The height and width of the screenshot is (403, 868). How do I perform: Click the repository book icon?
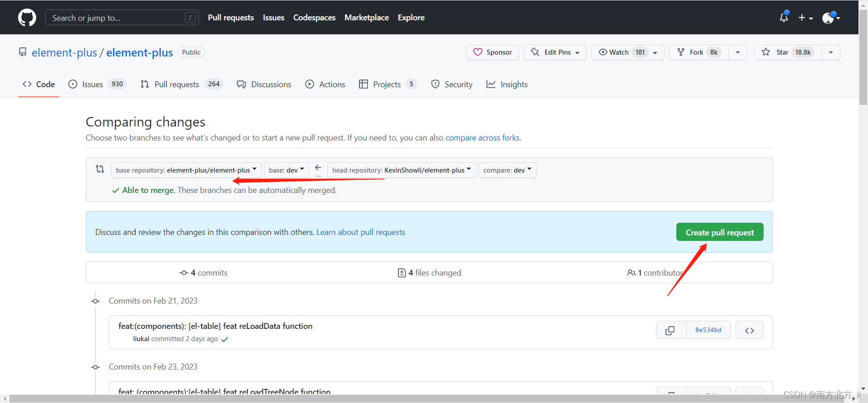(23, 52)
